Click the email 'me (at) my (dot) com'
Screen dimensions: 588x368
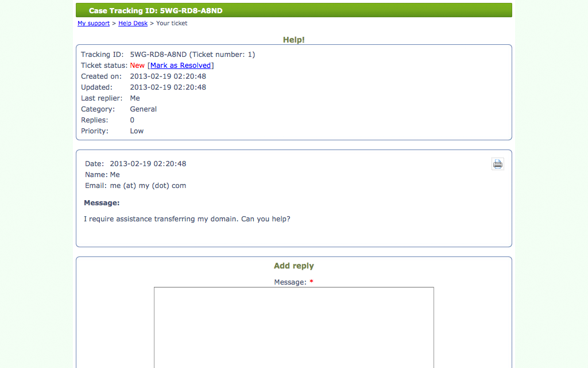click(x=148, y=186)
